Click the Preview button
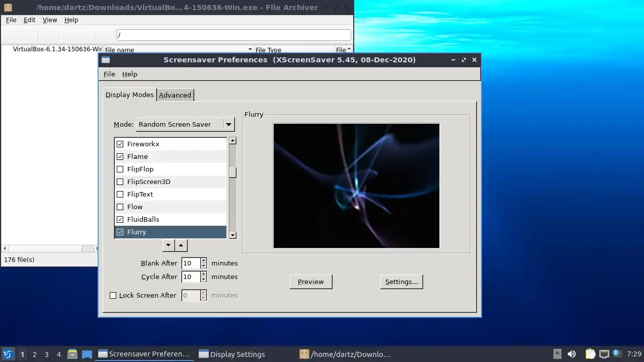This screenshot has width=644, height=362. tap(311, 282)
